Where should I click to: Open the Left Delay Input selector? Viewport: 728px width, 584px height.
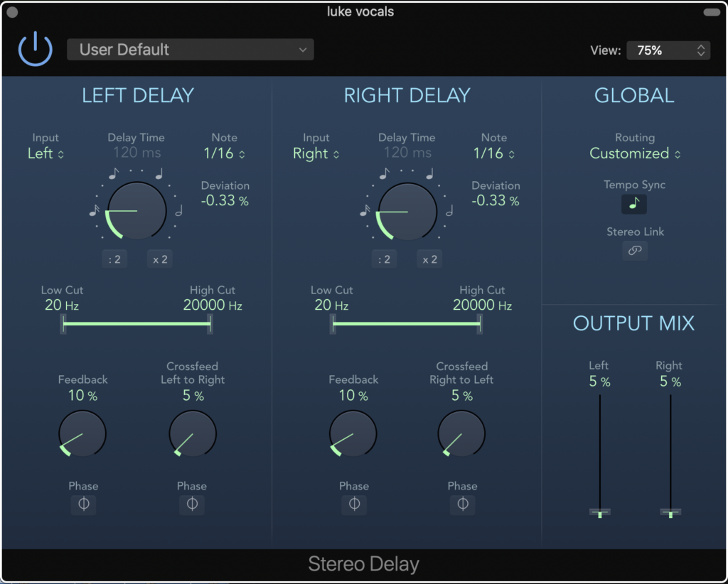[45, 153]
